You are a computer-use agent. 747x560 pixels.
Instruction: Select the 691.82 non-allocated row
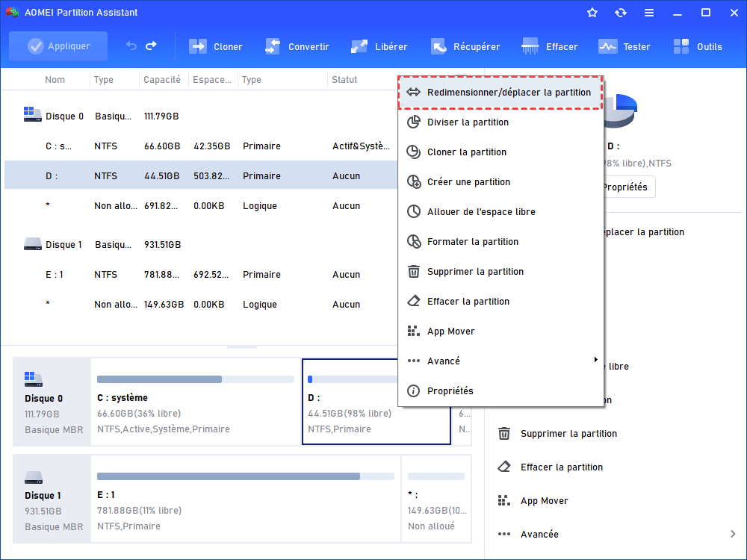tap(201, 206)
